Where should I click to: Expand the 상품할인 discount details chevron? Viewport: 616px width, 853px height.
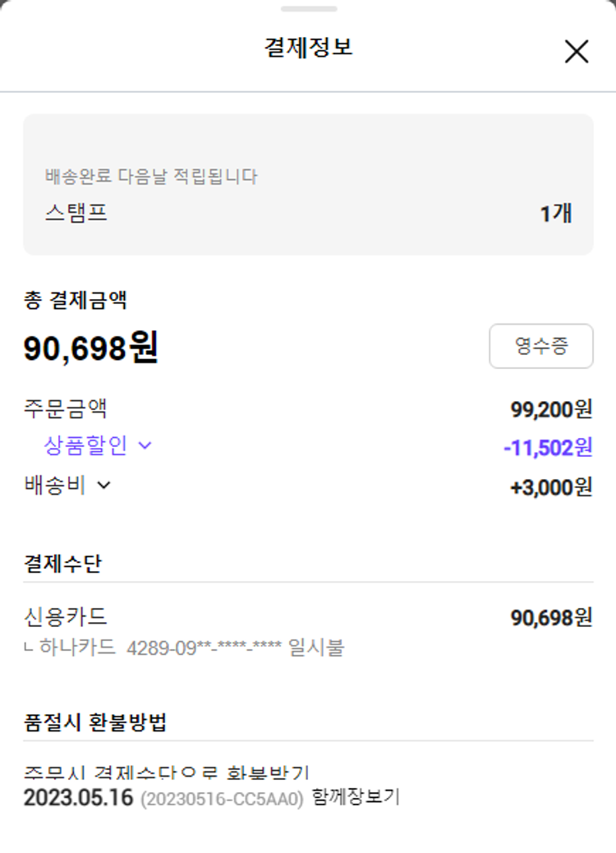(x=145, y=446)
